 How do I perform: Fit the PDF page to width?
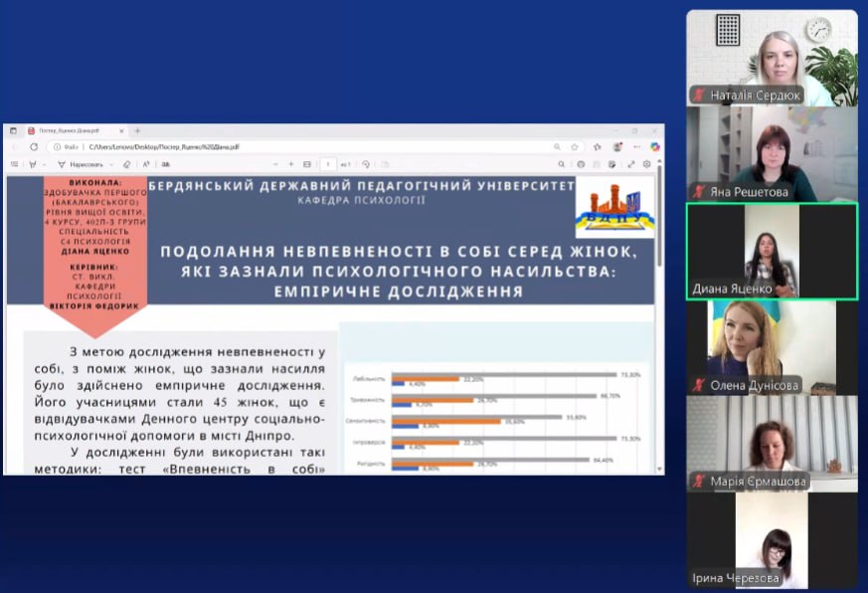pos(307,164)
